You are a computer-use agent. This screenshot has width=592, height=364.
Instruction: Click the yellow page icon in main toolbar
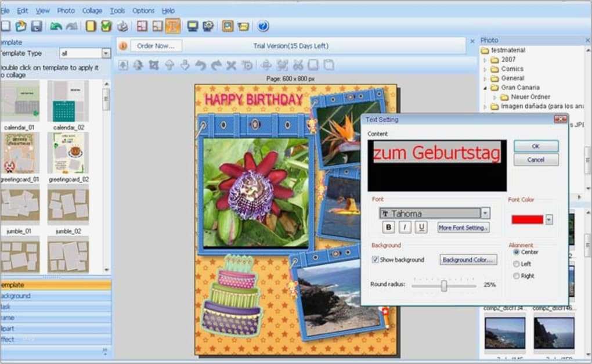tap(91, 26)
